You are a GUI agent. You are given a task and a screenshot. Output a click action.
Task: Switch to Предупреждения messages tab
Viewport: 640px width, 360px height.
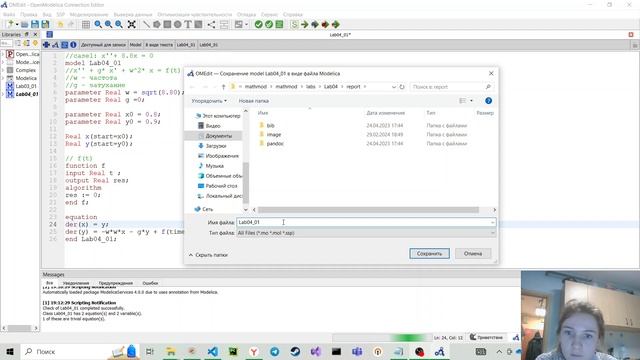point(116,283)
